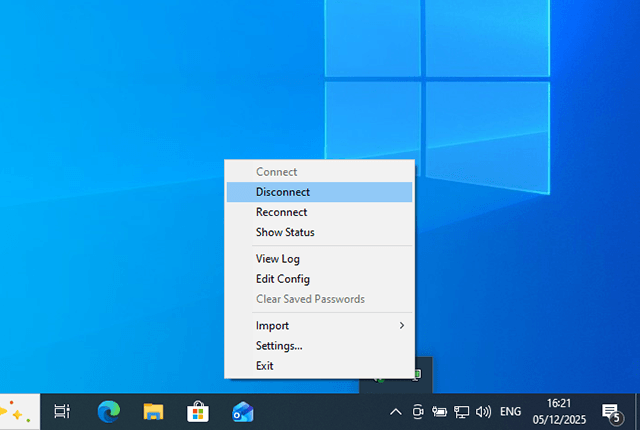The width and height of the screenshot is (640, 430).
Task: Open the volume speaker icon
Action: click(484, 411)
